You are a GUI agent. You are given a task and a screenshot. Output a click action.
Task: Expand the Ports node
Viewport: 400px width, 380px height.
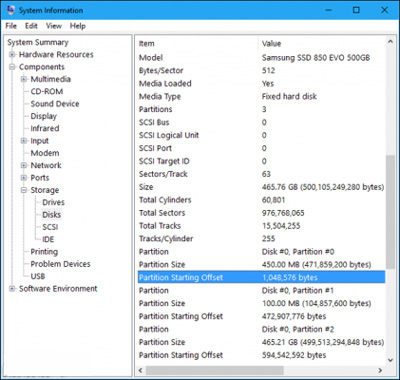coord(24,178)
